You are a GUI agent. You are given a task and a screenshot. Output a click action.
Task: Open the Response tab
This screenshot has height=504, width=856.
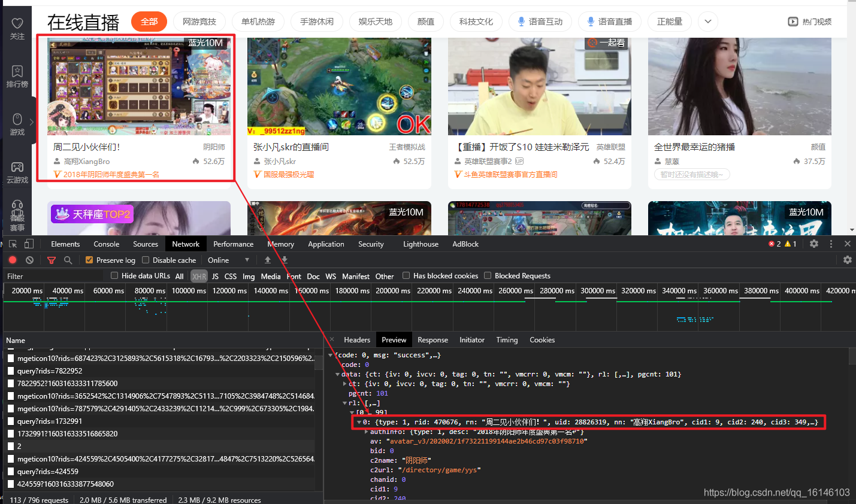(x=432, y=339)
